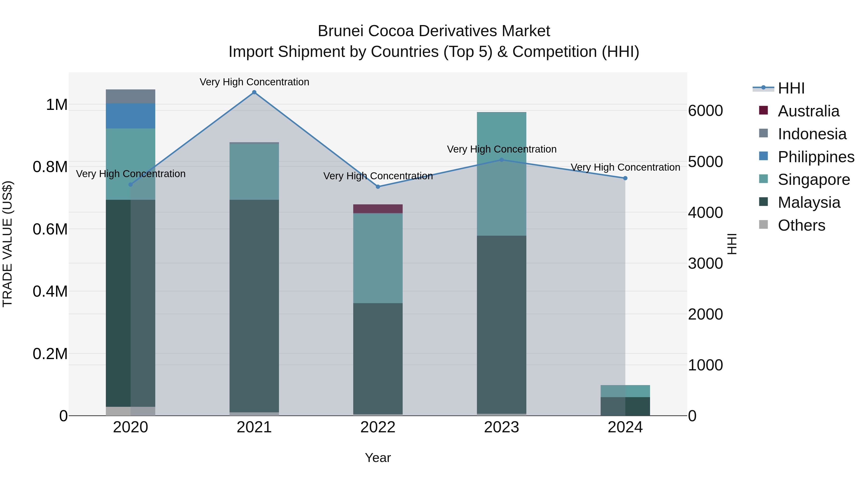Toggle Australia series in the legend
Viewport: 868px width, 488px height.
click(x=799, y=111)
